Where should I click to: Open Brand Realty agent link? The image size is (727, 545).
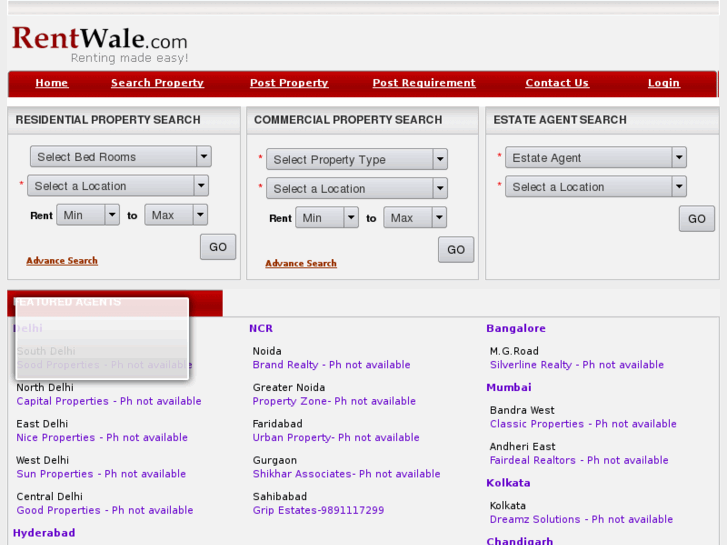pos(332,365)
